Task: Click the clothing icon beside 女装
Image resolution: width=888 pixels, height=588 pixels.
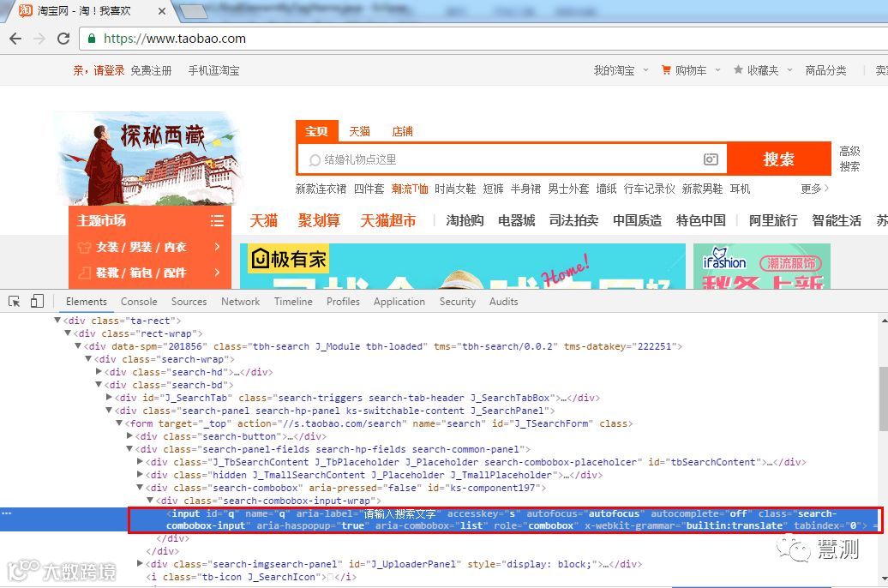Action: [84, 247]
